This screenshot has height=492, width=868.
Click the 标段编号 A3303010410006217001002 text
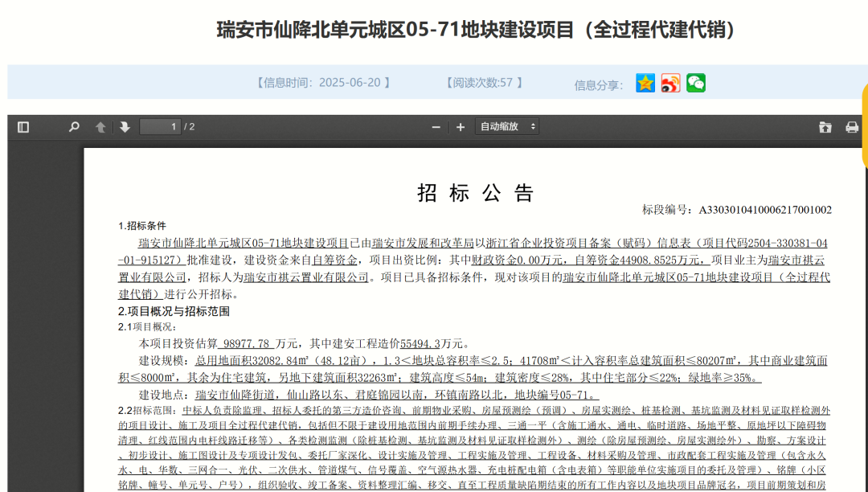coord(737,210)
